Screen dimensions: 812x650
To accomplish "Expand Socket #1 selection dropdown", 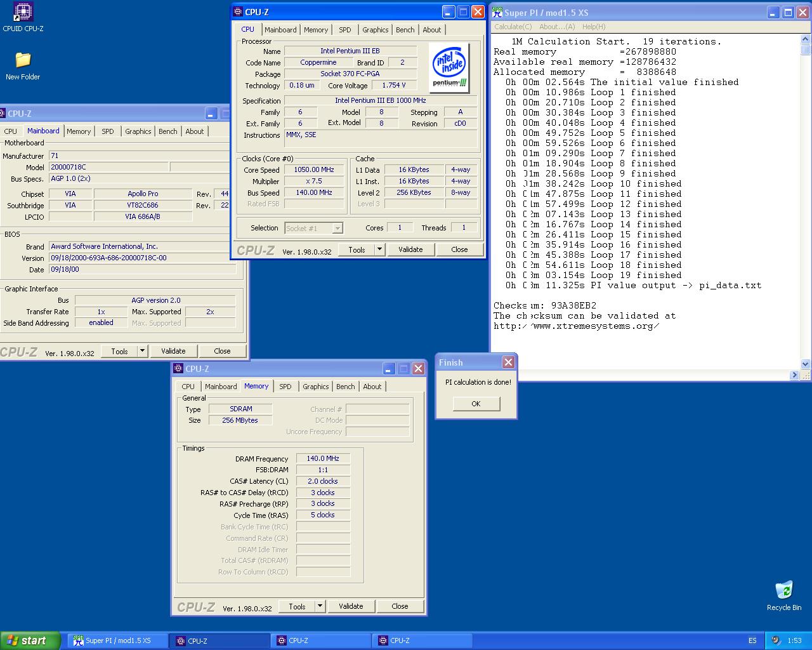I will 337,229.
